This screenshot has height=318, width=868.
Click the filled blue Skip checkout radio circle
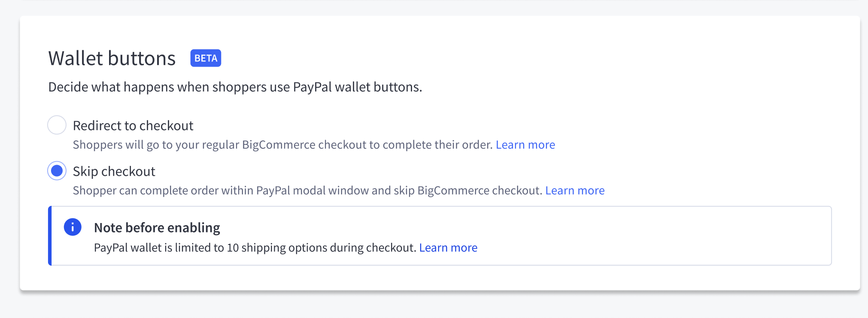(56, 171)
